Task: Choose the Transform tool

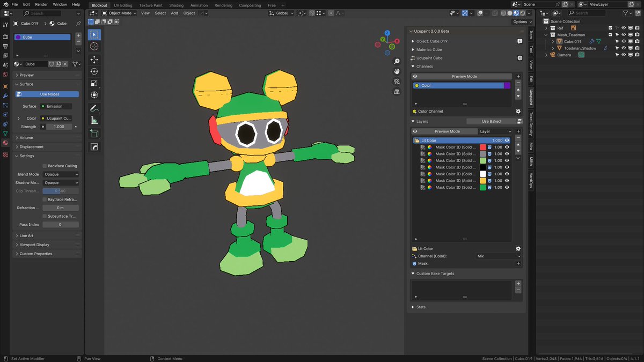Action: (x=94, y=95)
